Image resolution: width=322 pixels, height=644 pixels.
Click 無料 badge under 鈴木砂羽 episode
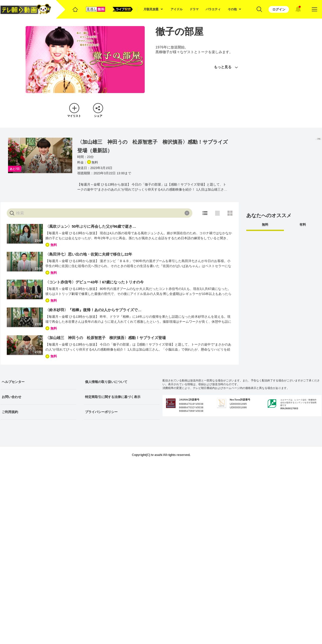coord(51,328)
